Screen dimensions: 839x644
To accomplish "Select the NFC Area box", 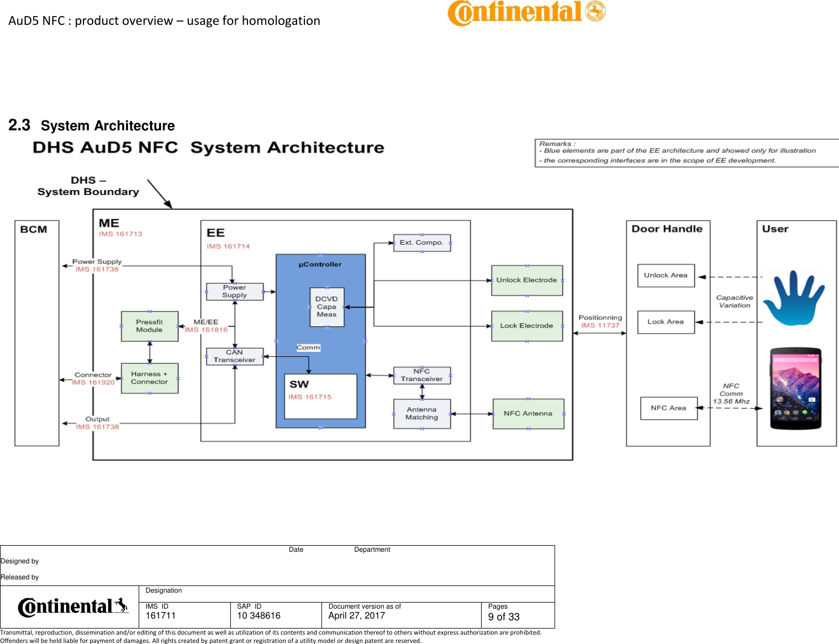I will pyautogui.click(x=669, y=408).
